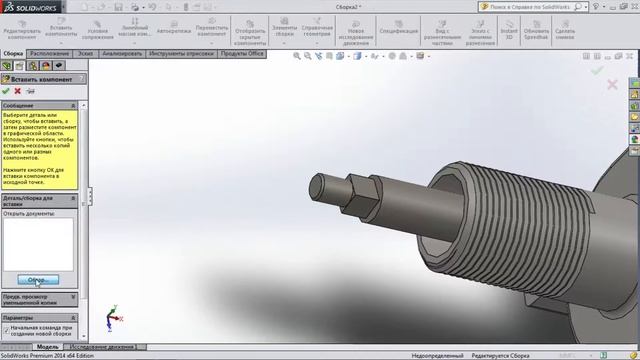Open dropdown under Reference Geometry
Screen dimensions: 640x360
click(317, 43)
